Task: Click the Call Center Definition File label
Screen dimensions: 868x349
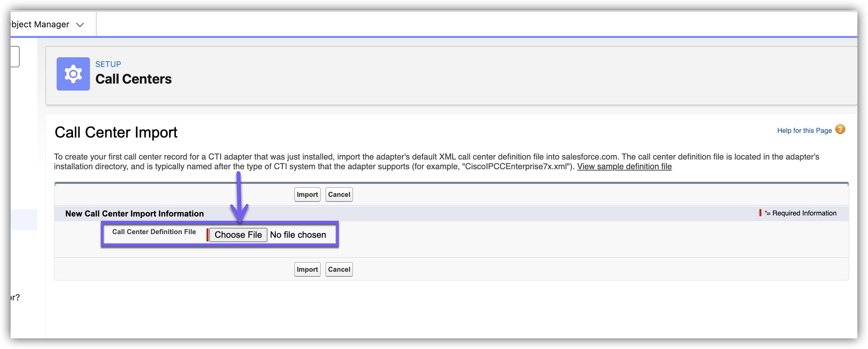Action: coord(154,232)
